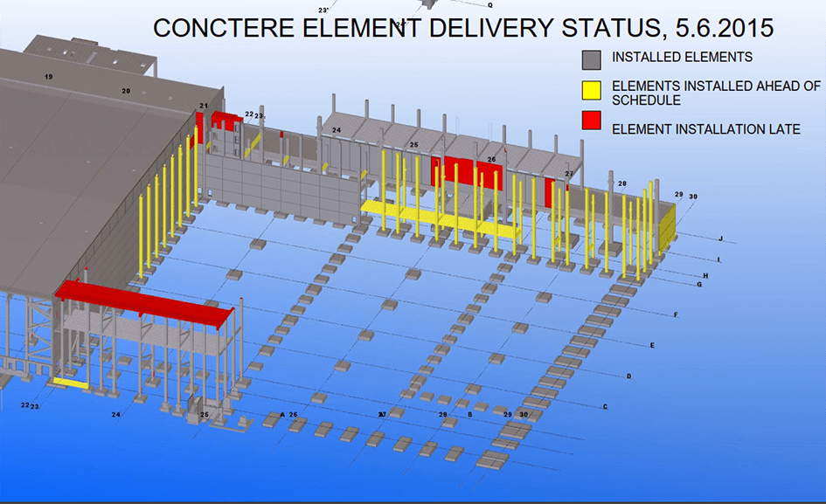
Task: Select the red wall panel below grid 26
Action: pyautogui.click(x=467, y=172)
